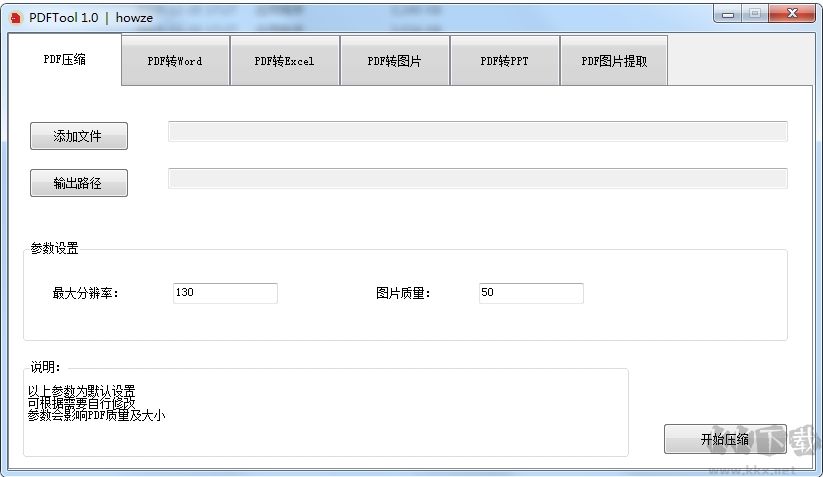Click the 参数设置 group title
This screenshot has height=477, width=823.
point(55,248)
